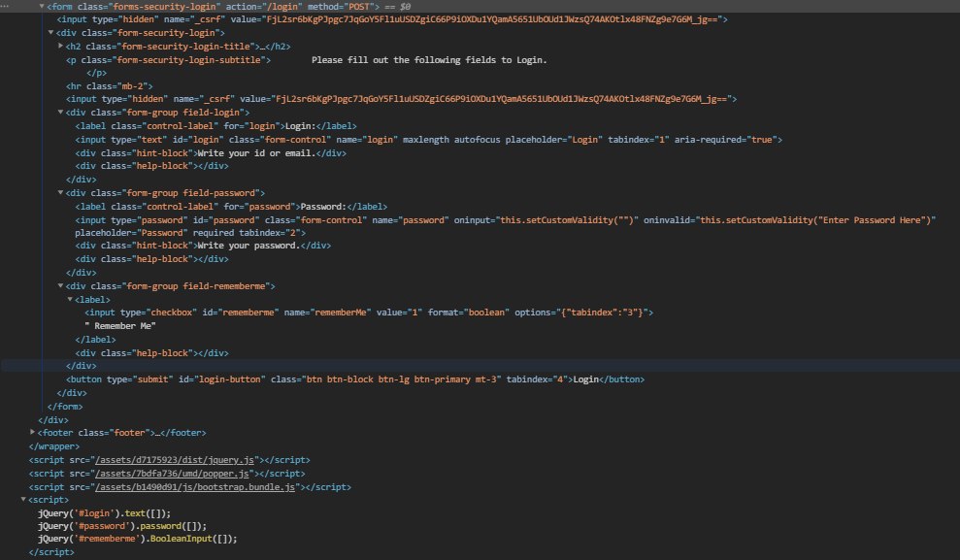960x560 pixels.
Task: Click the closing </wrapper> tag
Action: coord(54,446)
